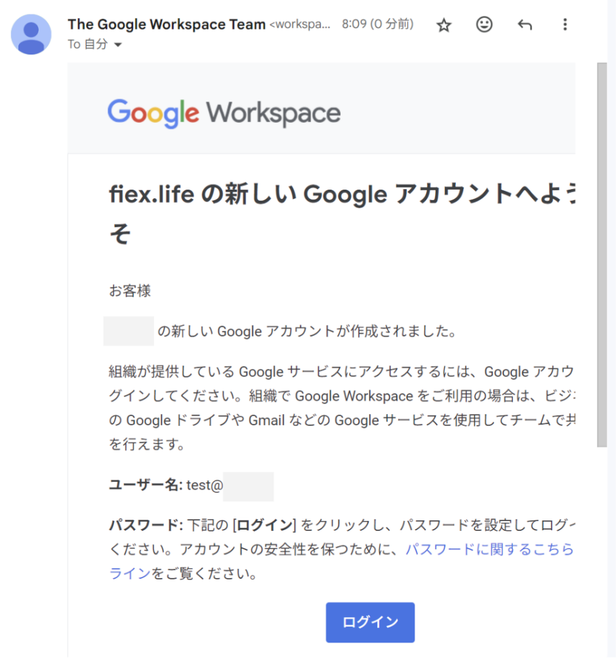Click the test@ username text

[205, 486]
